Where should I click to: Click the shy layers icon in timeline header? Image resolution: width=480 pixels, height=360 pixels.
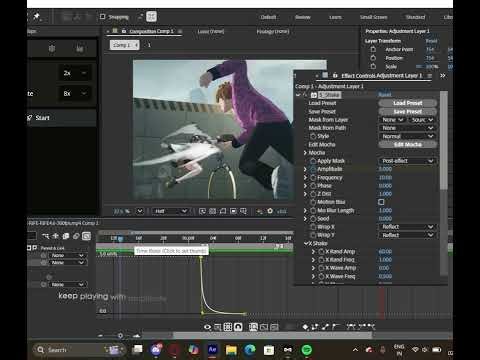(x=55, y=236)
